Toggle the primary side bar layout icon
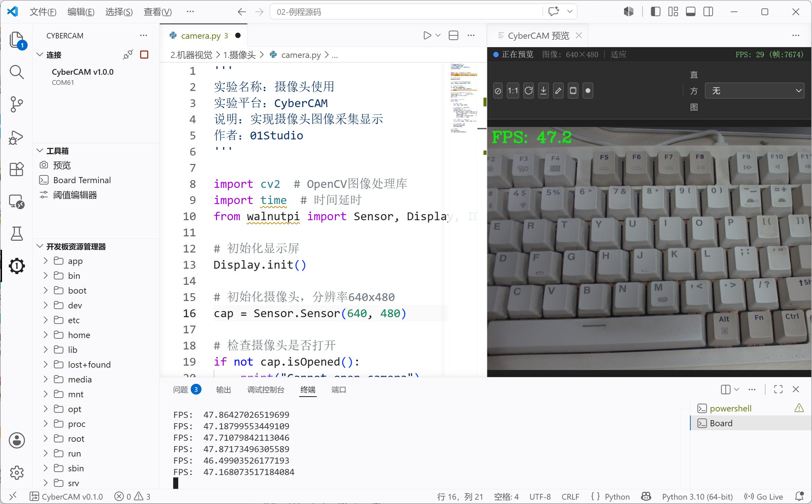 pyautogui.click(x=655, y=12)
